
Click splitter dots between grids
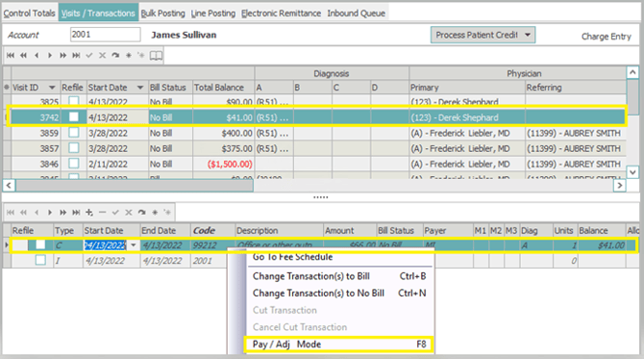click(321, 197)
